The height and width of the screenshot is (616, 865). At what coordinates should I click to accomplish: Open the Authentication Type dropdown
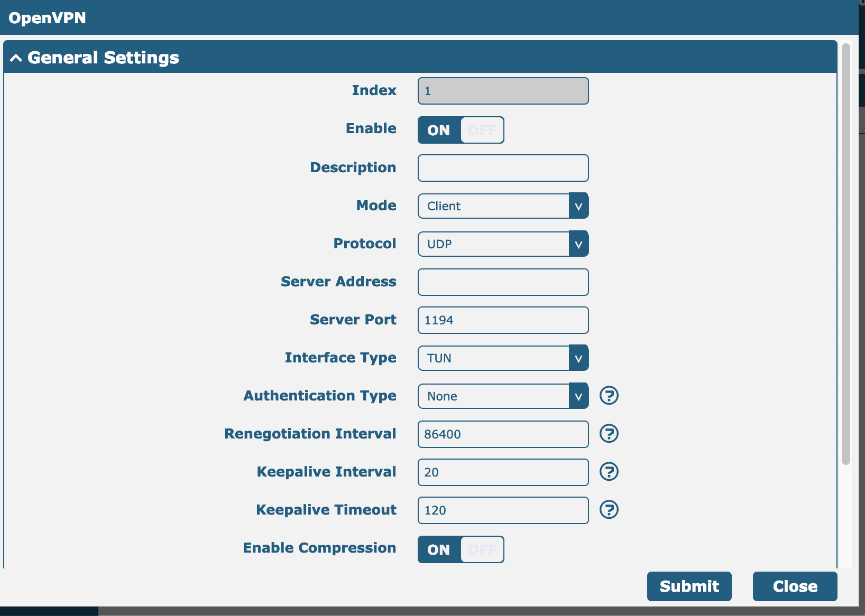click(x=503, y=396)
